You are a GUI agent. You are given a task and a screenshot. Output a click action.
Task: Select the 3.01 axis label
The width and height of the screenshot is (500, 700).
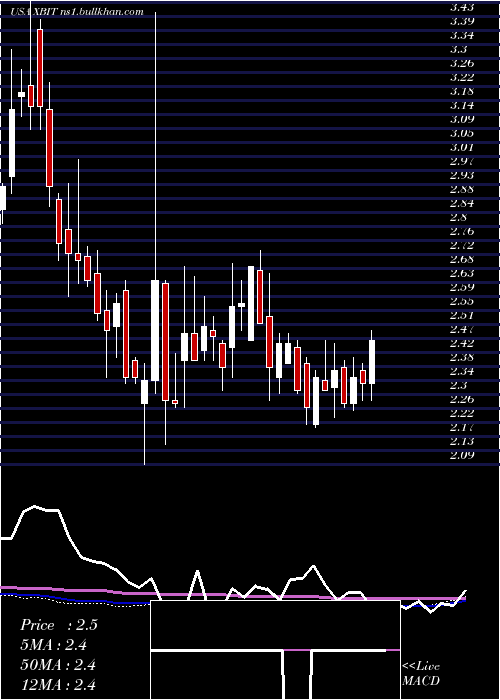pos(462,147)
